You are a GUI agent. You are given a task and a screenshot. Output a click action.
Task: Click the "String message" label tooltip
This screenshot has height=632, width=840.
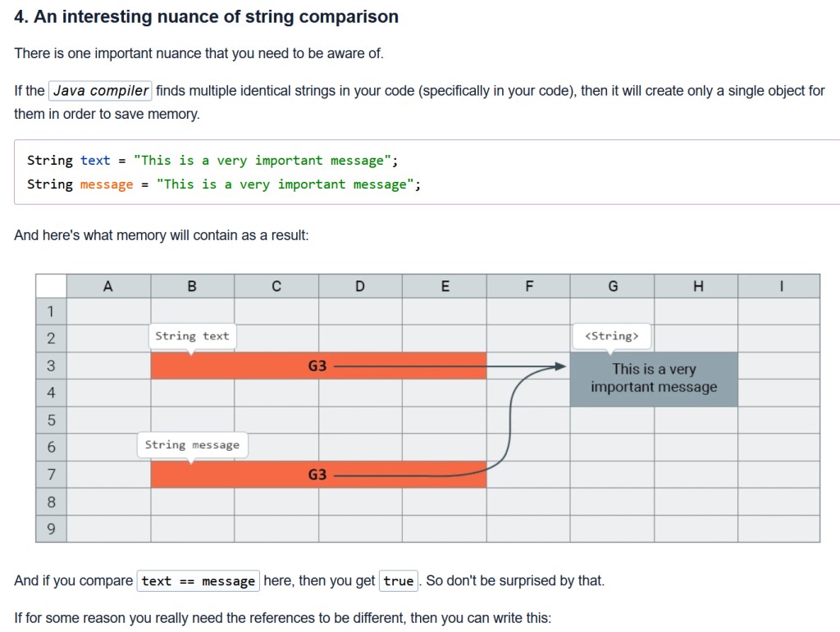pyautogui.click(x=192, y=445)
